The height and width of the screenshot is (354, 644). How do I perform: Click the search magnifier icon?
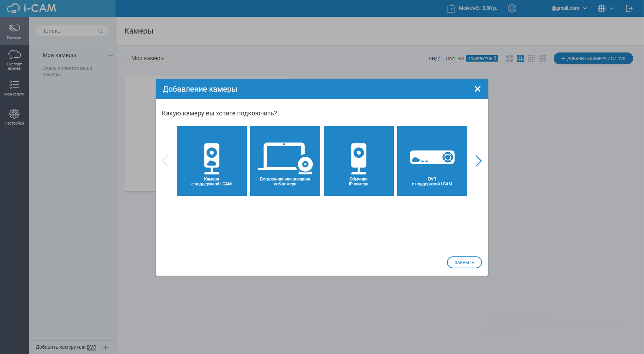(x=101, y=31)
